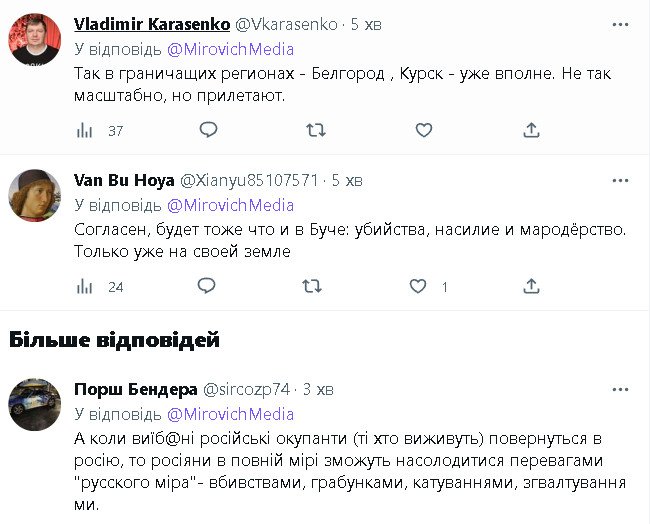650x524 pixels.
Task: Open the @Xianyu85107571 handle link
Action: [x=250, y=180]
